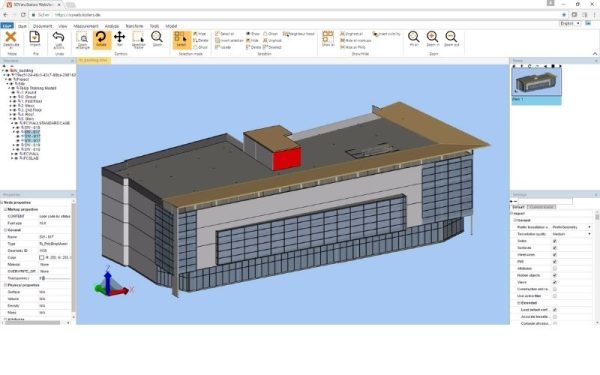Click the red wall face in the 3D model
Image resolution: width=600 pixels, height=375 pixels.
pyautogui.click(x=286, y=158)
